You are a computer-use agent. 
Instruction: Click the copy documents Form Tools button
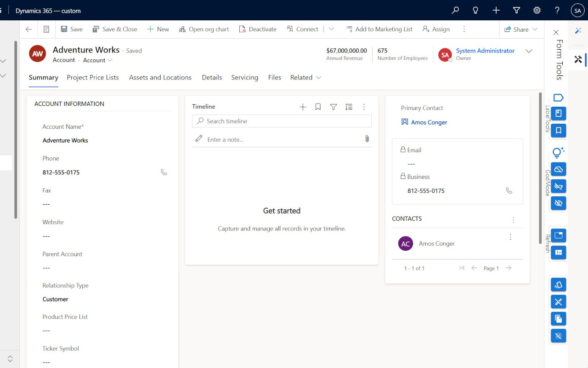559,319
